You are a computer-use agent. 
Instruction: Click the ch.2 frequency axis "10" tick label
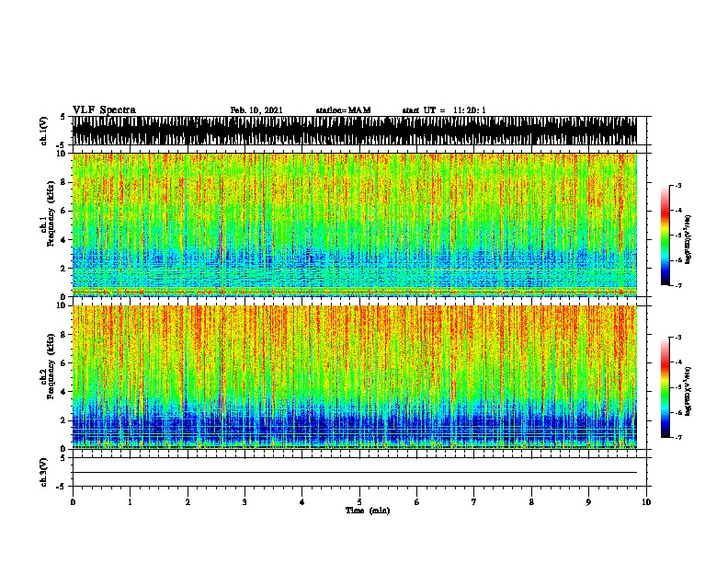tap(63, 305)
